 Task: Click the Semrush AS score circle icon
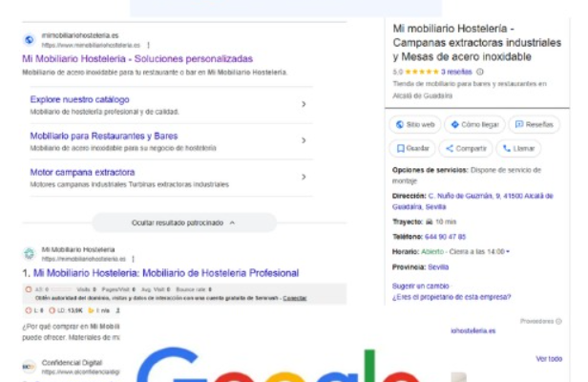point(29,289)
